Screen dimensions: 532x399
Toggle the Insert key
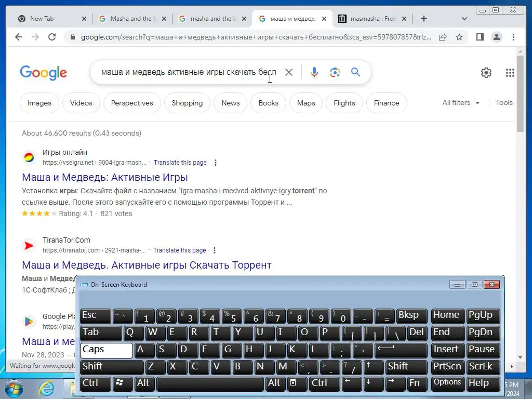tap(447, 350)
